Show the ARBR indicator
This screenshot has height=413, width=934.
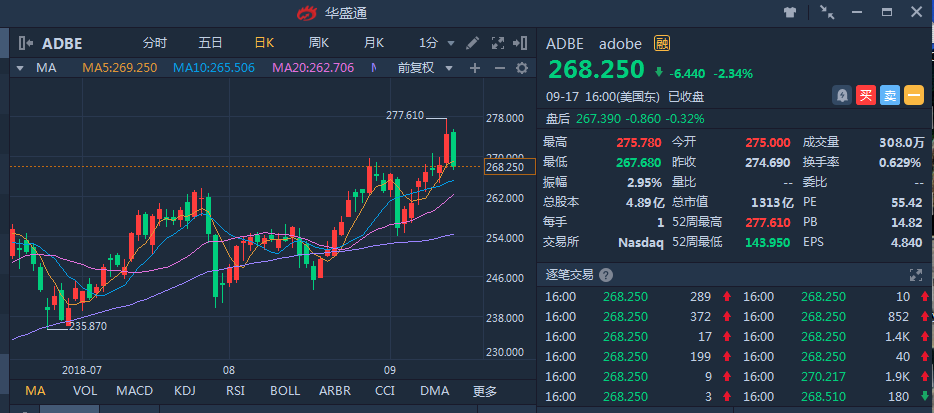(x=335, y=391)
